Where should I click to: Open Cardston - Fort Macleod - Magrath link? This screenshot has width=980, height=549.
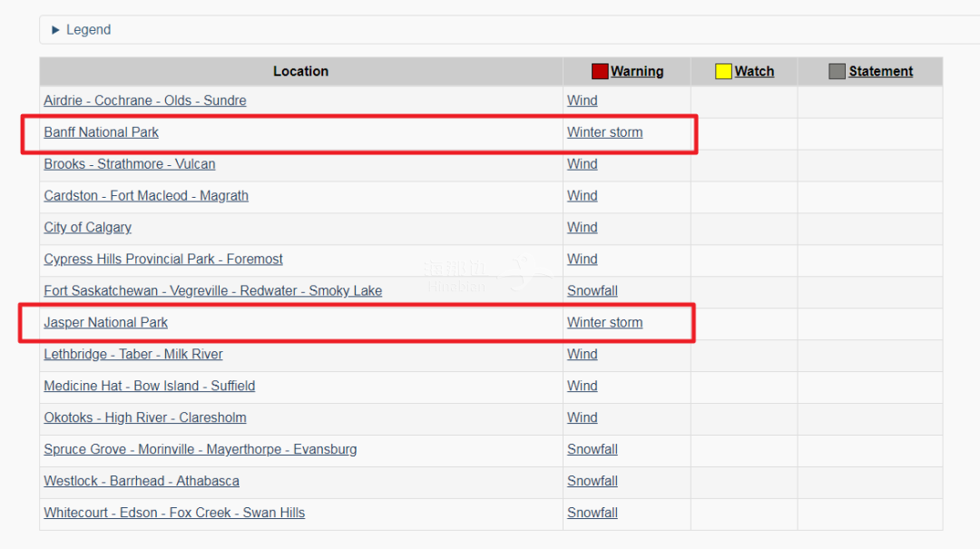[x=146, y=196]
